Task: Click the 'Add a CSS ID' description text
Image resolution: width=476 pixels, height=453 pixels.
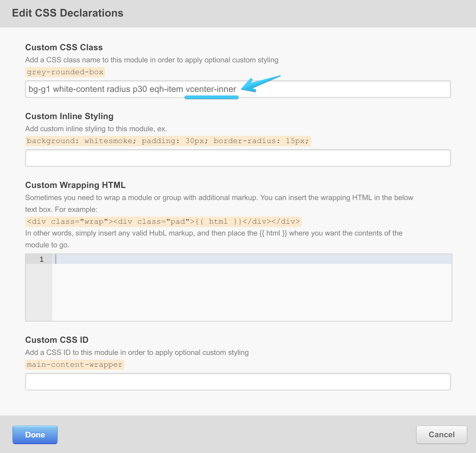Action: tap(137, 353)
